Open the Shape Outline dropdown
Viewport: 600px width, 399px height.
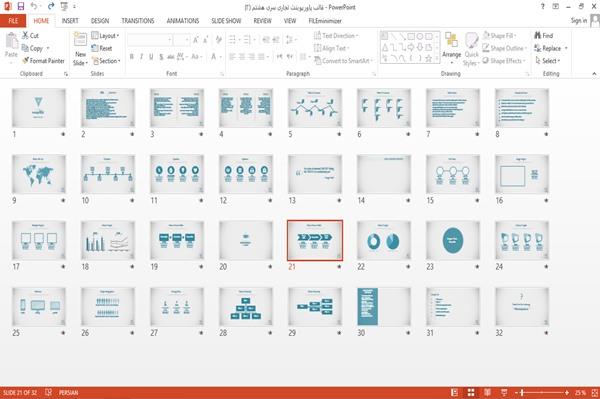[x=505, y=48]
